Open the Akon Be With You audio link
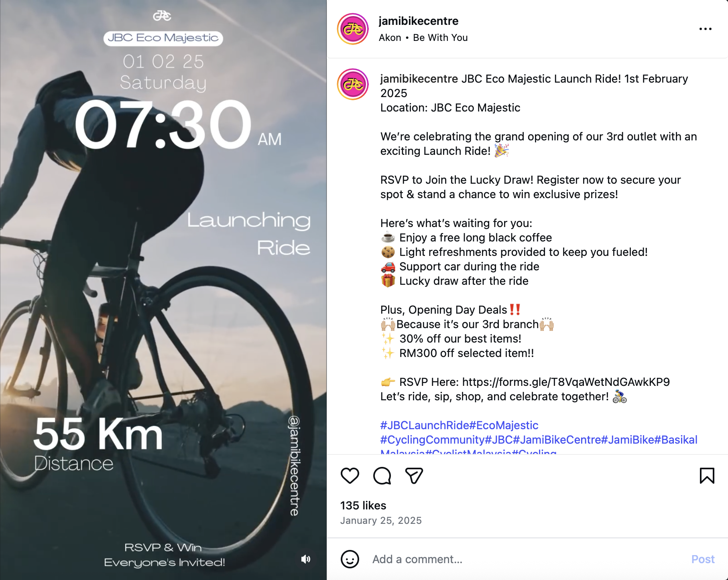Viewport: 728px width, 580px height. pos(423,38)
